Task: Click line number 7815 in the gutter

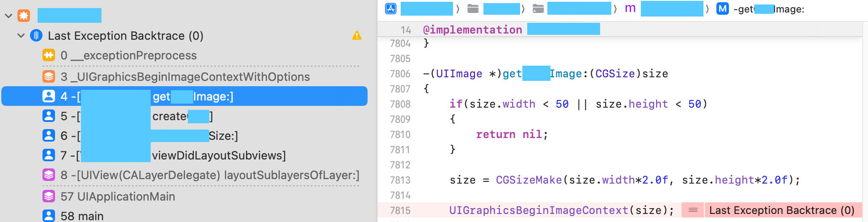Action: click(x=400, y=210)
